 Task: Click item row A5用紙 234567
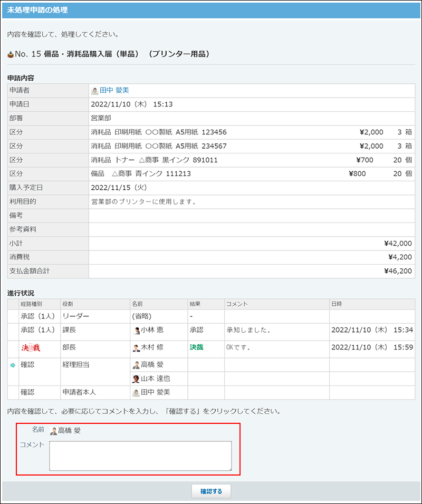click(252, 146)
